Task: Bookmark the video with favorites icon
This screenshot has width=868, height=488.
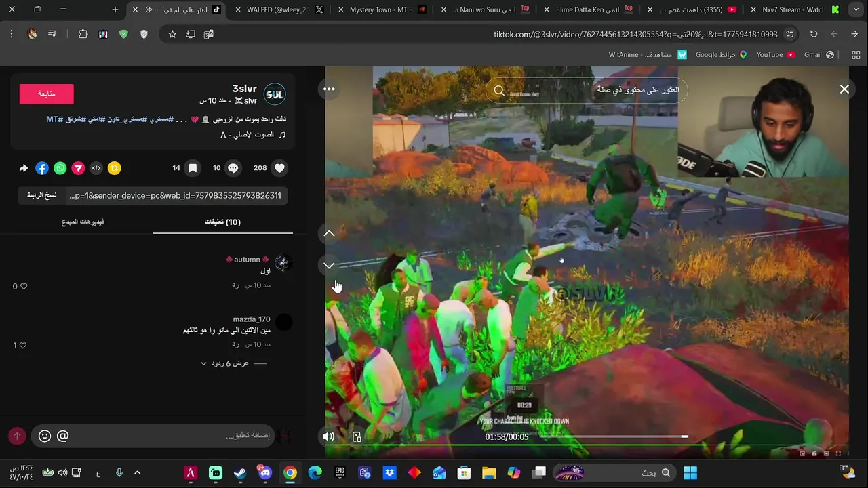Action: point(193,168)
